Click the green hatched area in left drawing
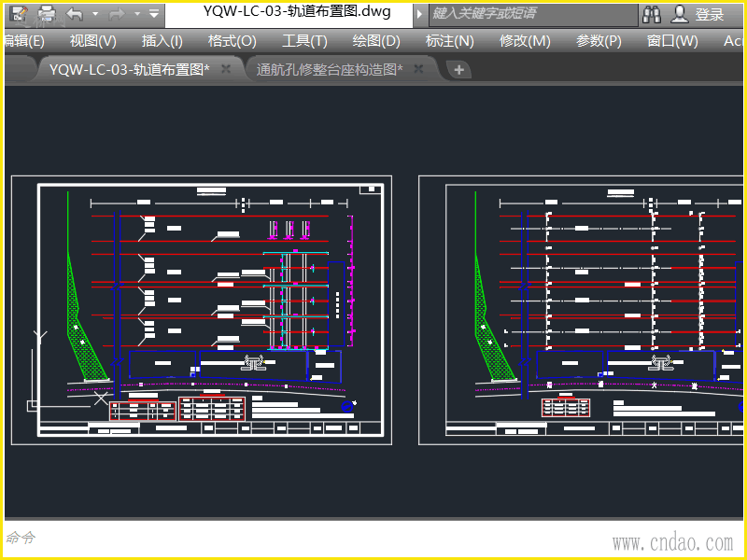Viewport: 747px width, 560px height. pyautogui.click(x=83, y=329)
